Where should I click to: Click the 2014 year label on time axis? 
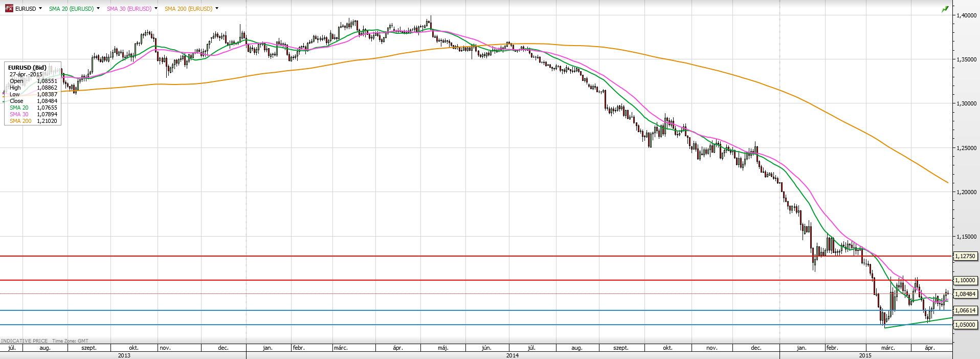click(x=513, y=355)
